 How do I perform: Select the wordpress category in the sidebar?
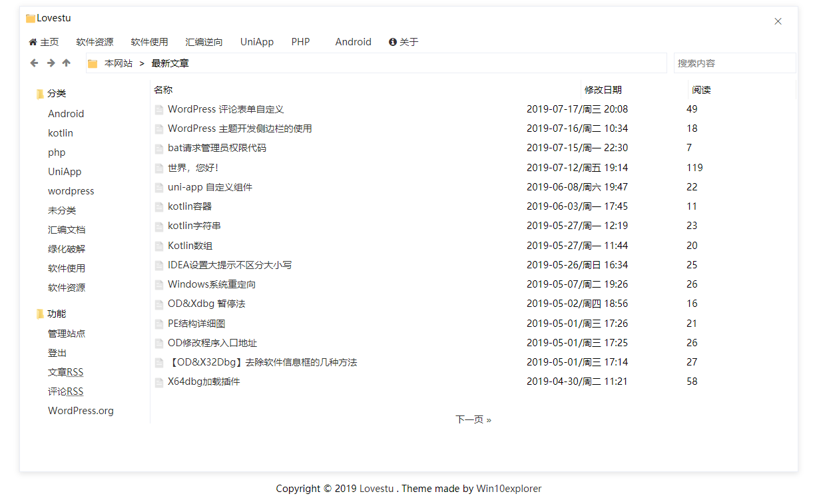71,190
